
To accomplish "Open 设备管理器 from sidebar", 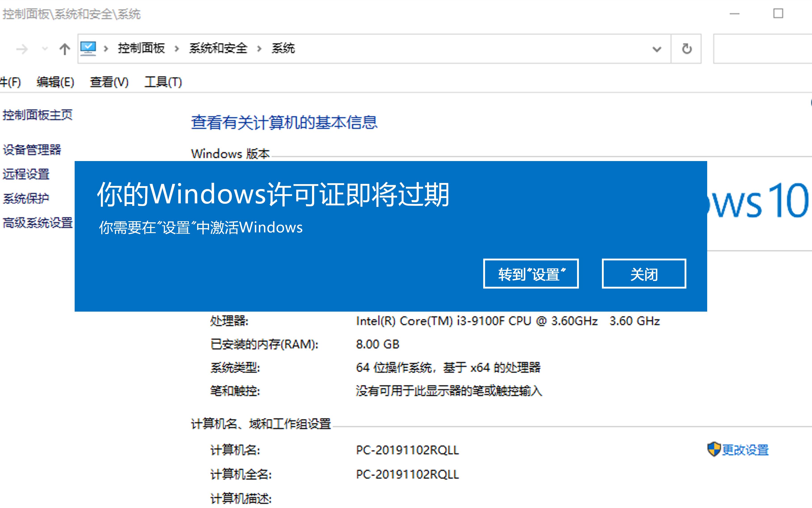I will (x=32, y=149).
